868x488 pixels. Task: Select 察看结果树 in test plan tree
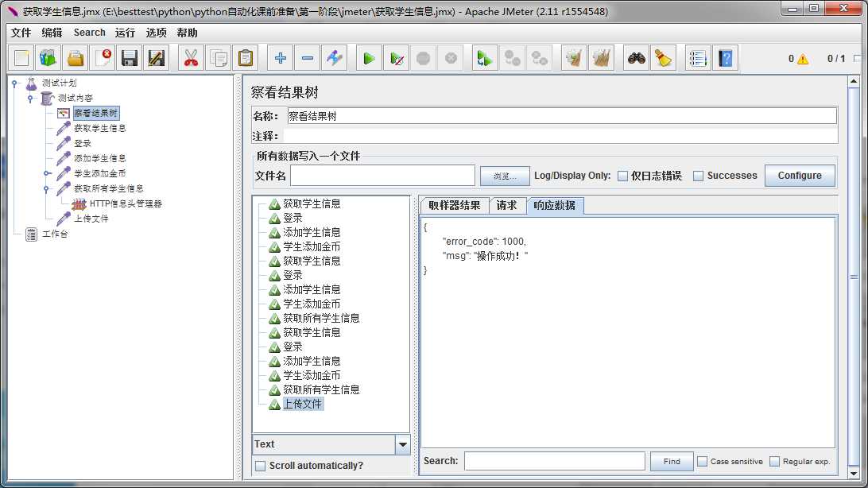point(95,113)
